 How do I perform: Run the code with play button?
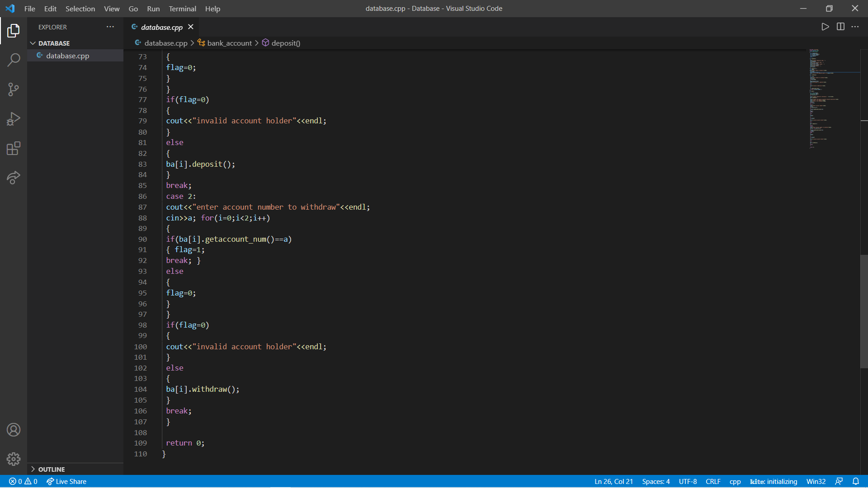pyautogui.click(x=825, y=27)
